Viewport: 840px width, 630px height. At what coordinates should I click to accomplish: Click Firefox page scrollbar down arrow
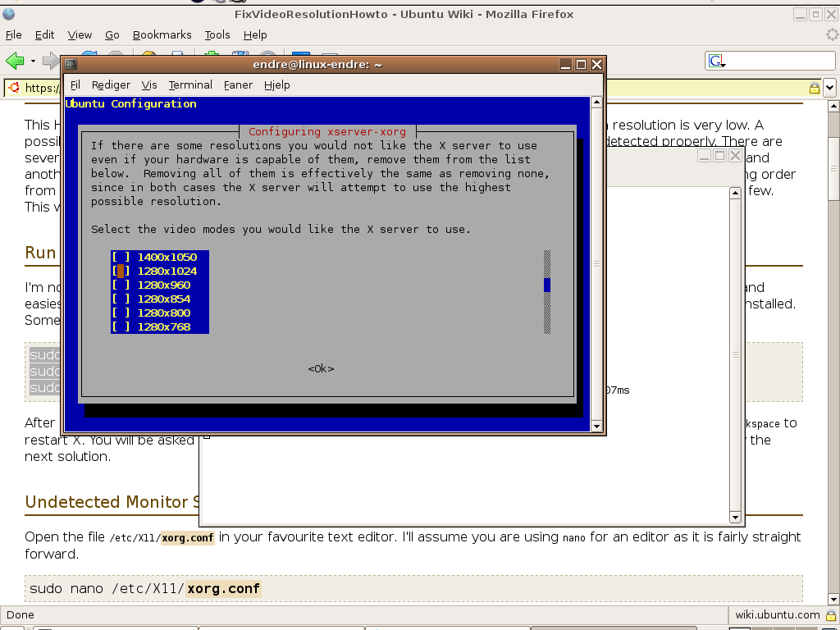[833, 599]
